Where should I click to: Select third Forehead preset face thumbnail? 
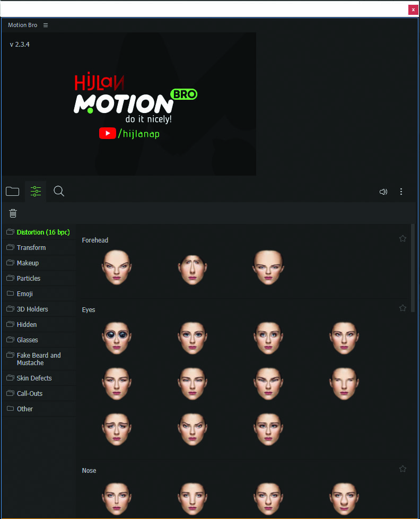coord(268,267)
